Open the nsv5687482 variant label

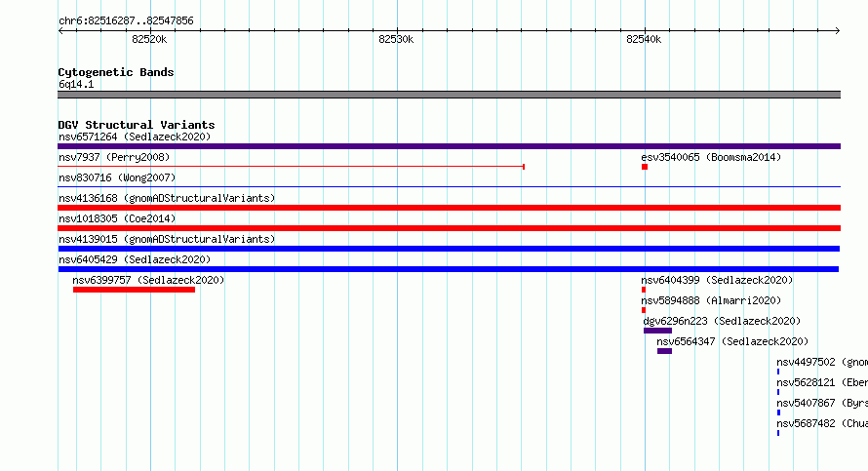[822, 423]
